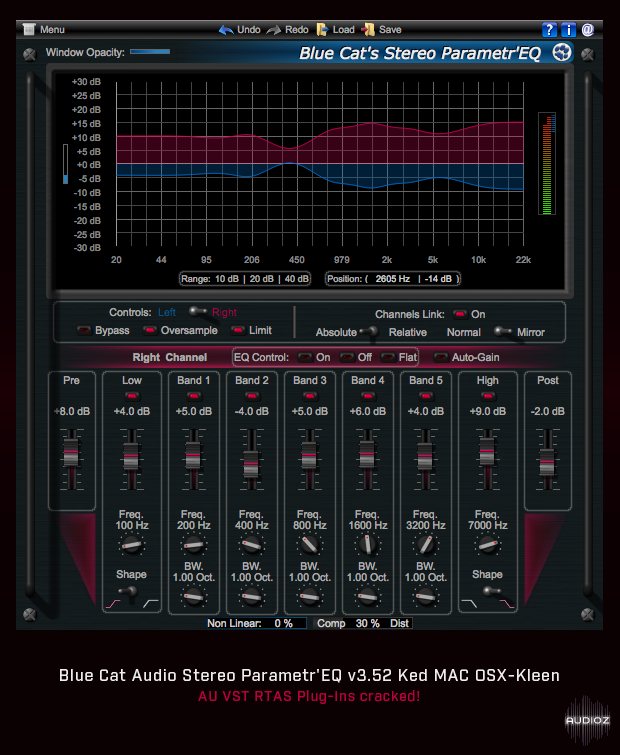The image size is (620, 755).
Task: Click the @ website icon
Action: 588,30
